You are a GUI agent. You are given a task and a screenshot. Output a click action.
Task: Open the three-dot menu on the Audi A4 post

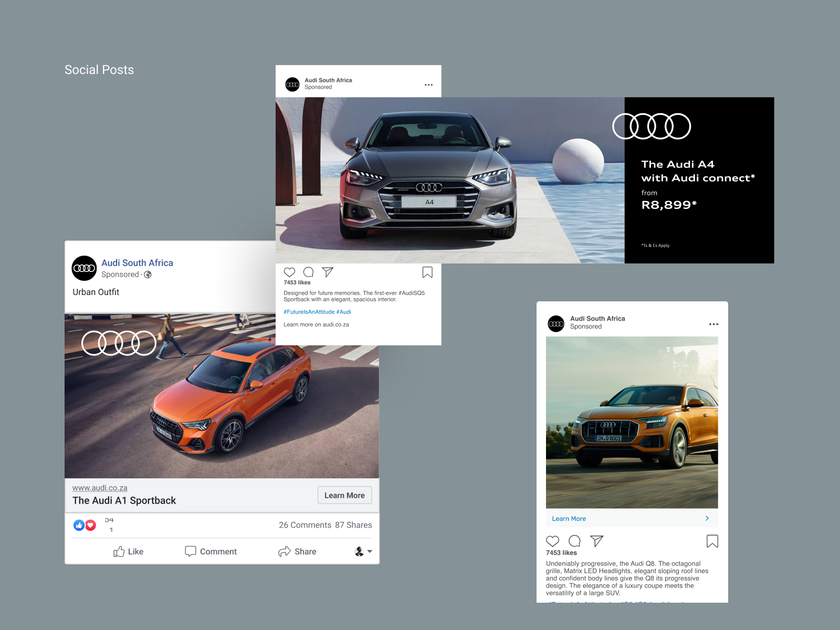(x=428, y=85)
